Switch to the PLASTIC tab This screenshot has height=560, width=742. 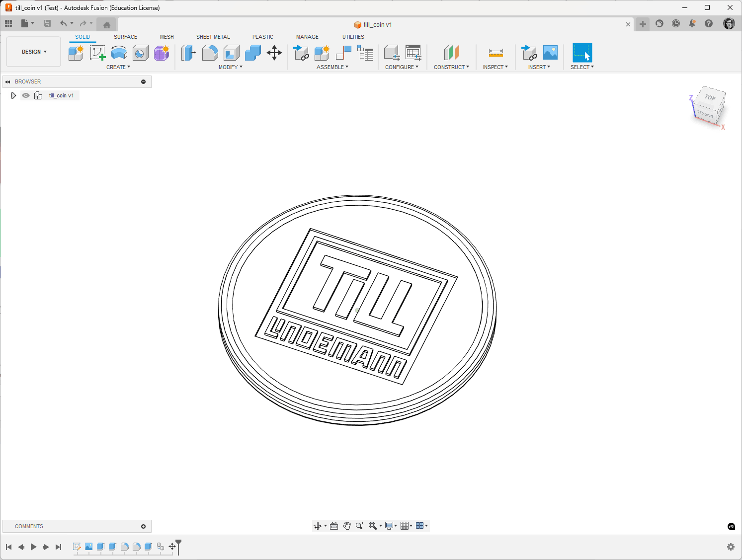tap(263, 37)
